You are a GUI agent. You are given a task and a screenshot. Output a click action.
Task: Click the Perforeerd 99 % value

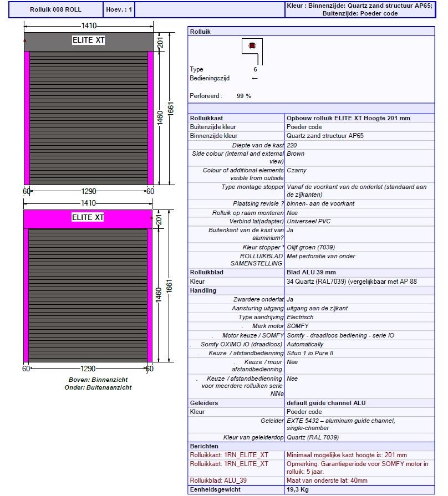[x=244, y=96]
